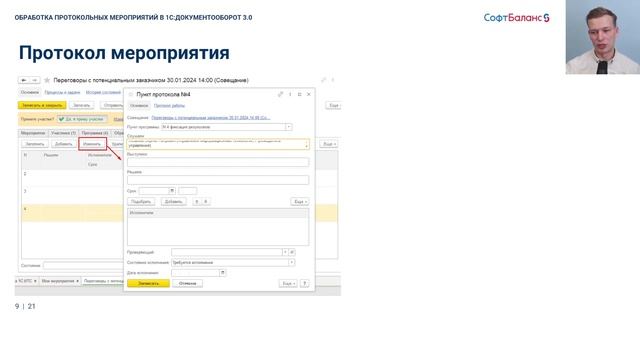The width and height of the screenshot is (640, 360).
Task: Click the Проверяющий input field
Action: (227, 252)
